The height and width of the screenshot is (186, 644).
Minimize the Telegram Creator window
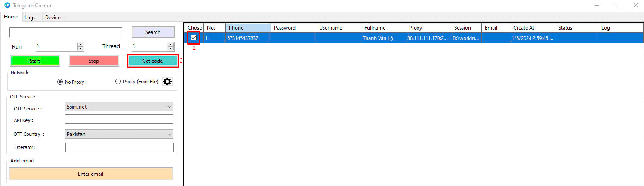[597, 5]
